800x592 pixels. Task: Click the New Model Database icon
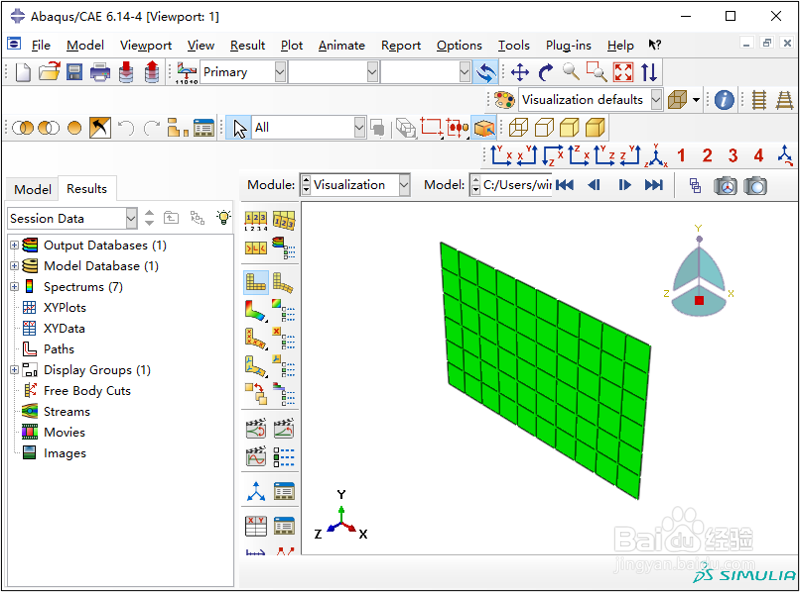22,72
